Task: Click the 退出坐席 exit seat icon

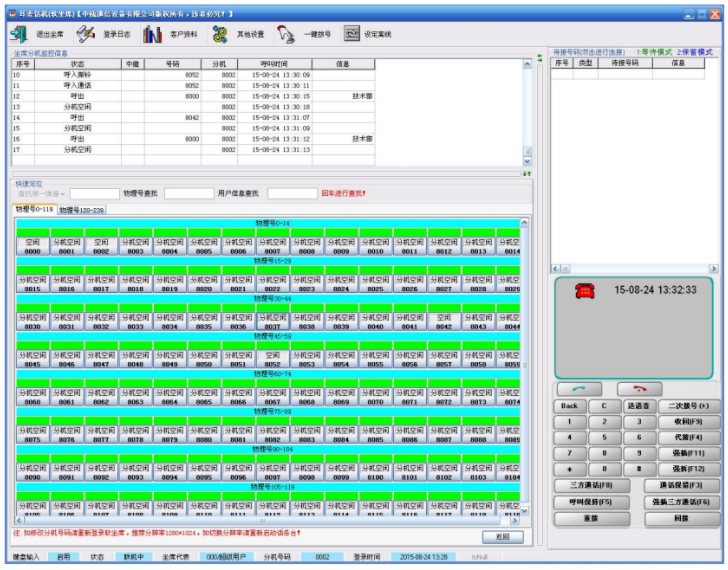Action: pos(19,34)
